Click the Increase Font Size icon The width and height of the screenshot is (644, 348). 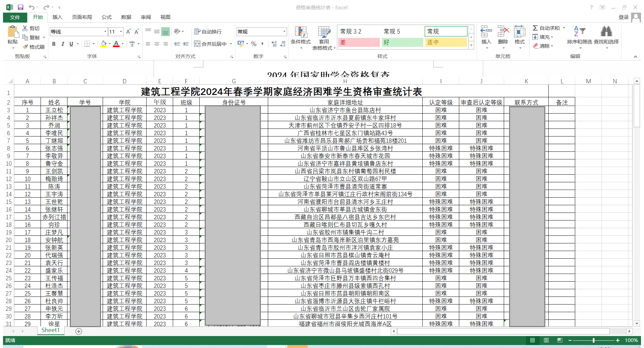[128, 32]
